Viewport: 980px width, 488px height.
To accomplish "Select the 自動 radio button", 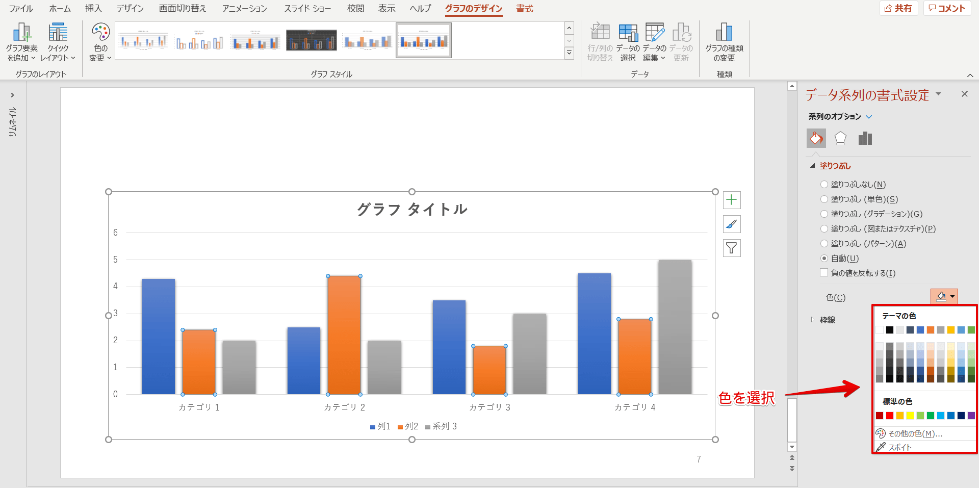I will 824,259.
